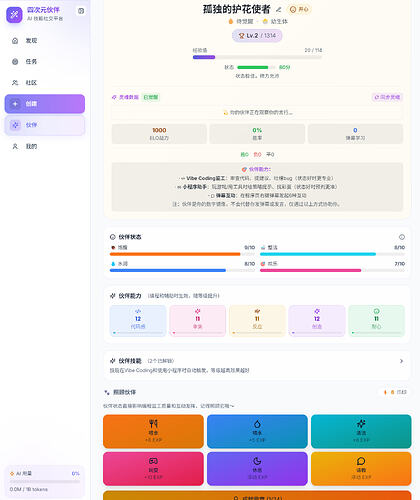Screen dimensions: 420x500
Task: Click the orange fork-and-knife feed card
Action: coord(153,431)
